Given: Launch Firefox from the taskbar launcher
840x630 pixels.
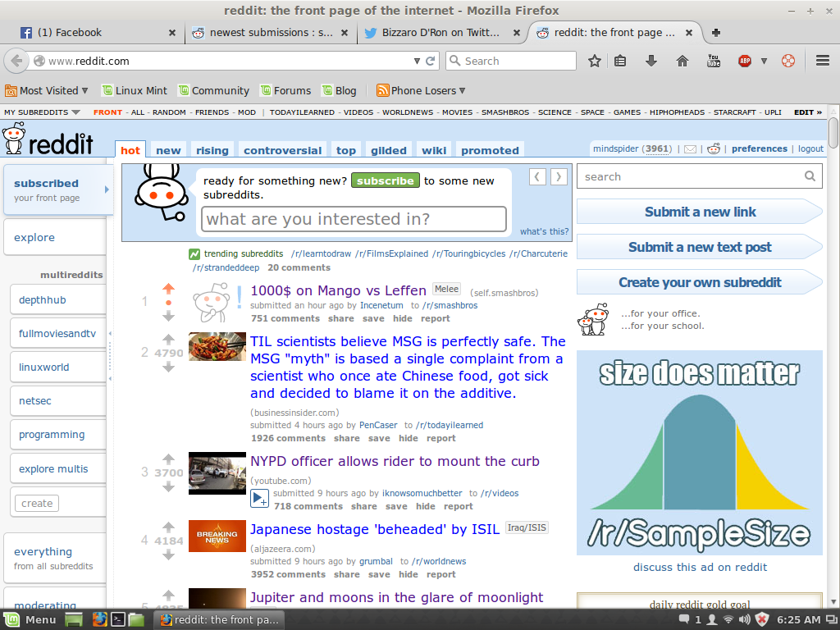Looking at the screenshot, I should point(99,620).
